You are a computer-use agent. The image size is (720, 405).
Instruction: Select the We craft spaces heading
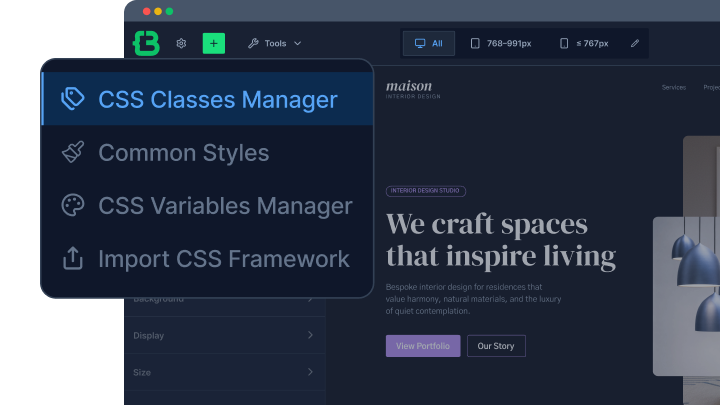(x=501, y=240)
